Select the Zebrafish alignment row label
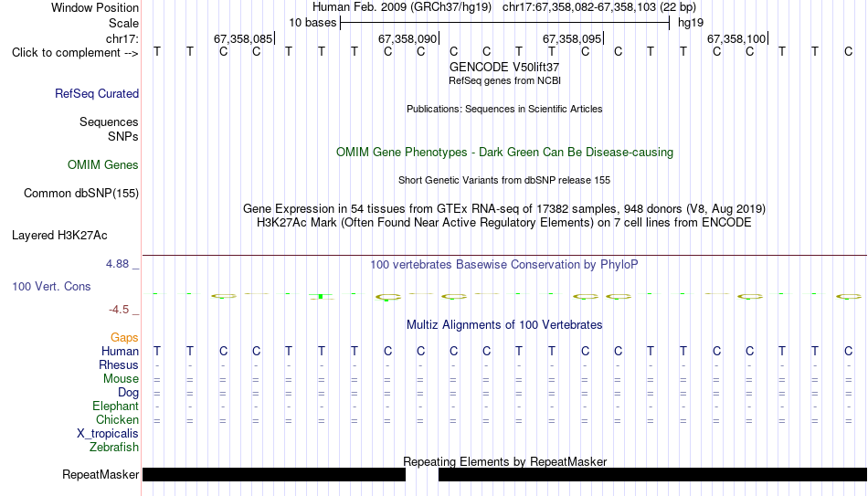Viewport: 868px width, 496px height. (114, 448)
